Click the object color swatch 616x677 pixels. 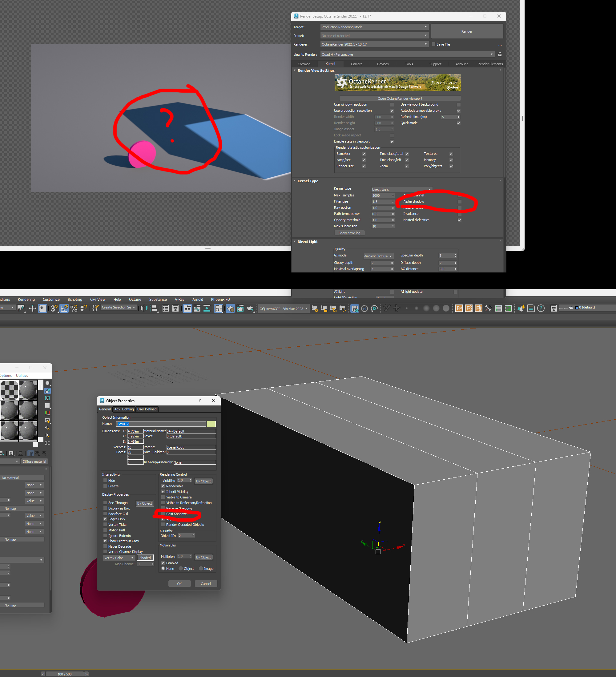point(211,424)
